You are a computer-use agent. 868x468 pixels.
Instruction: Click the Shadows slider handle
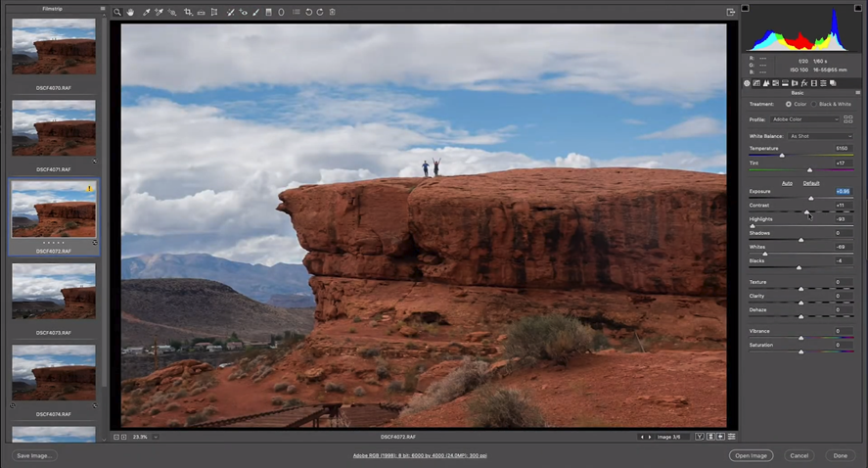(801, 240)
